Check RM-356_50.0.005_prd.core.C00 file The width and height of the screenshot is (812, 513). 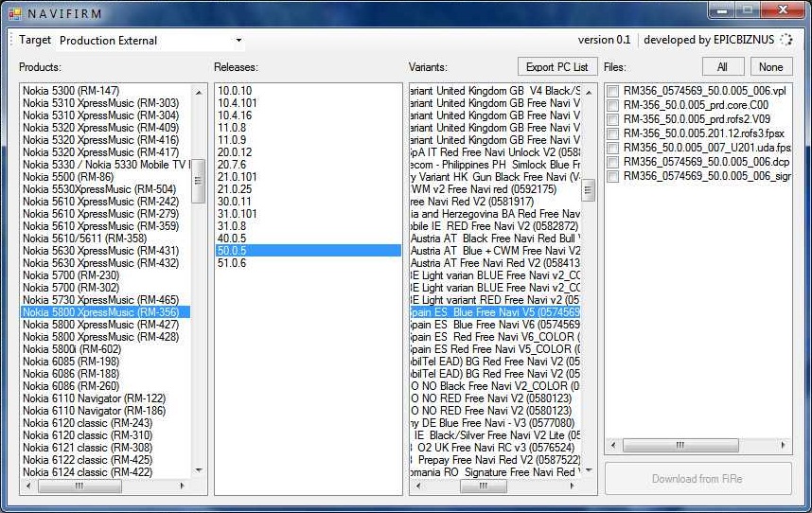click(x=613, y=105)
